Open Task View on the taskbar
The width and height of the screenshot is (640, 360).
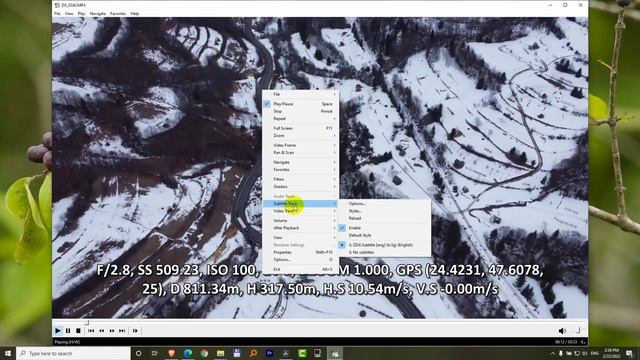pyautogui.click(x=155, y=353)
